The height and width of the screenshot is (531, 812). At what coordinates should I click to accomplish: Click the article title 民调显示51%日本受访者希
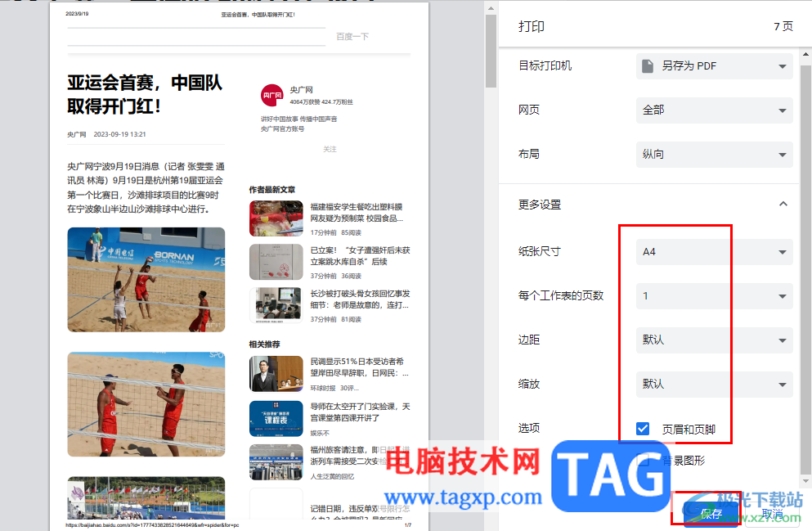click(360, 367)
